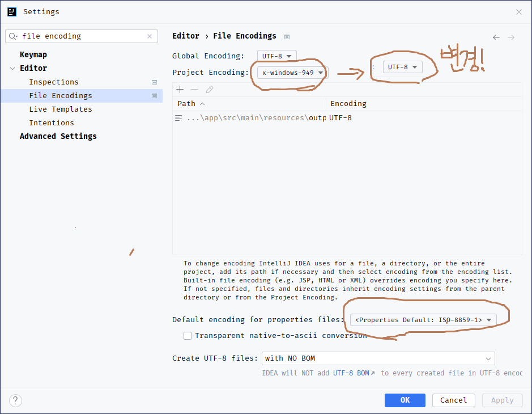Select Keymap in the settings tree
This screenshot has height=414, width=532.
click(33, 54)
